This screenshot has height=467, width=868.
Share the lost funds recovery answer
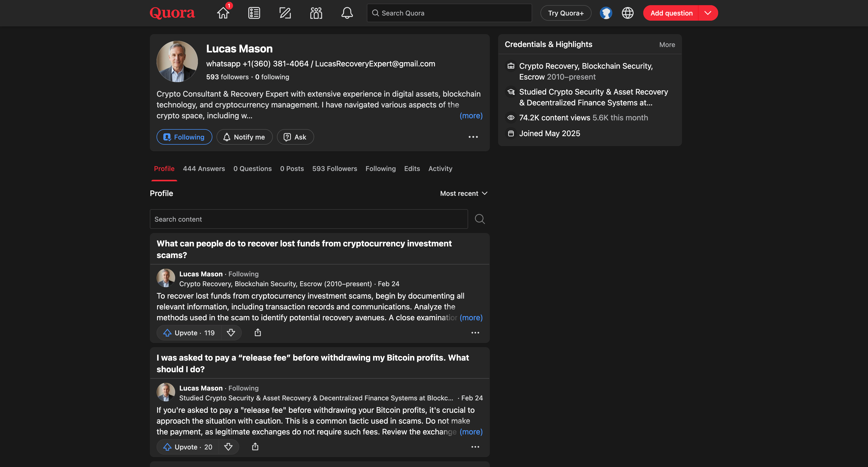pos(258,333)
